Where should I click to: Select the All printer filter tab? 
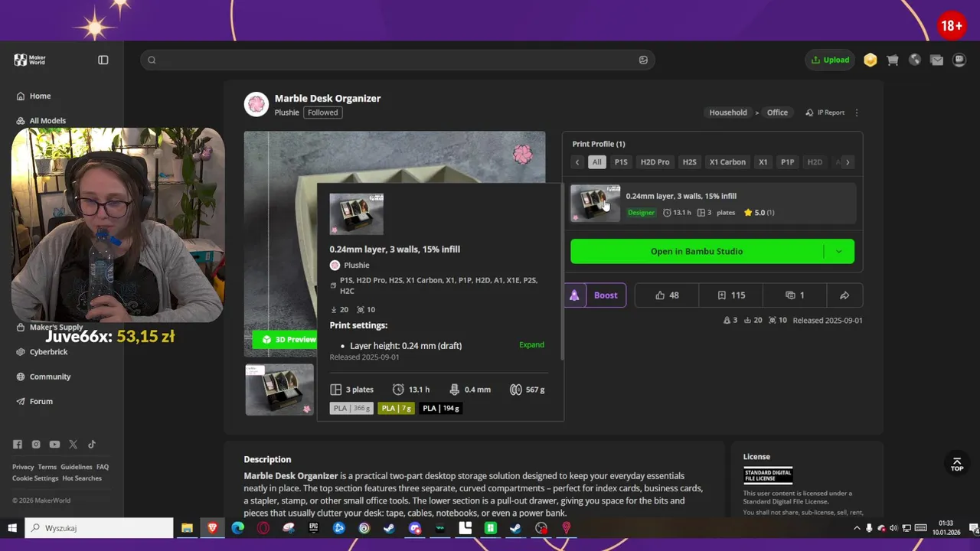(597, 162)
